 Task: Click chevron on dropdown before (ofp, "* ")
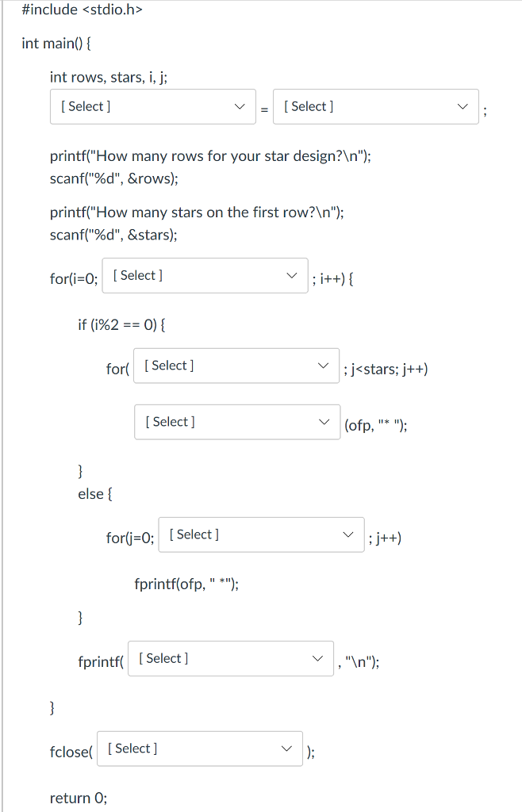[x=324, y=421]
